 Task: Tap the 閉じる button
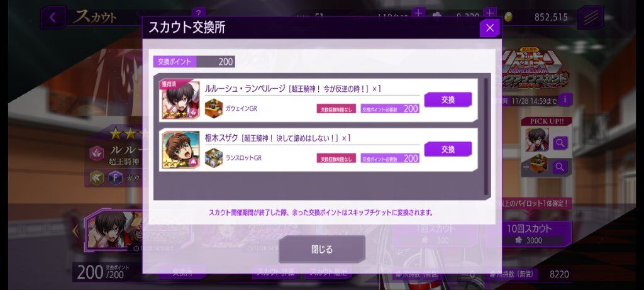[321, 249]
